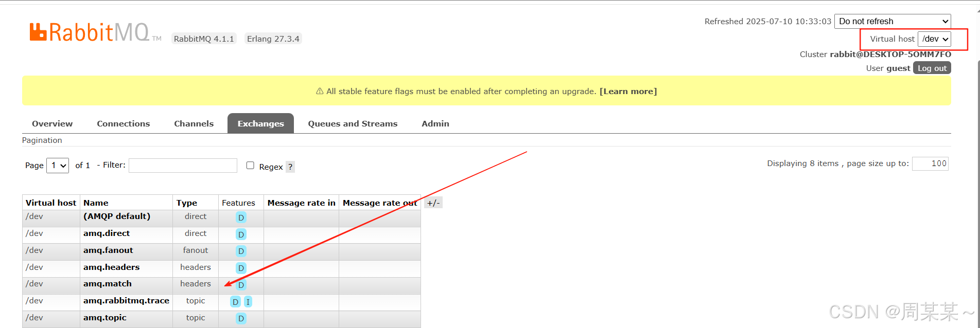Image resolution: width=980 pixels, height=328 pixels.
Task: Go to the Connections tab
Action: [124, 123]
